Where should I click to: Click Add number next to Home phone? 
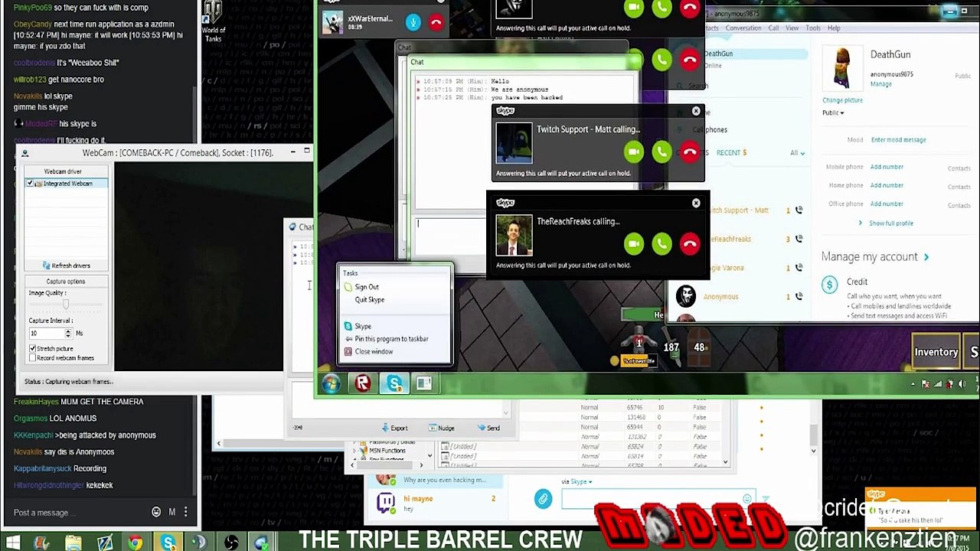887,185
